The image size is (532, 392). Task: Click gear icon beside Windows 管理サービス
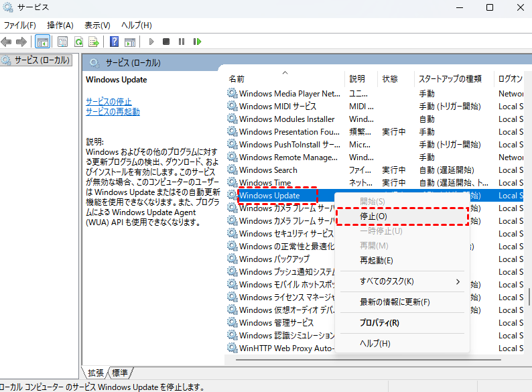click(x=232, y=322)
